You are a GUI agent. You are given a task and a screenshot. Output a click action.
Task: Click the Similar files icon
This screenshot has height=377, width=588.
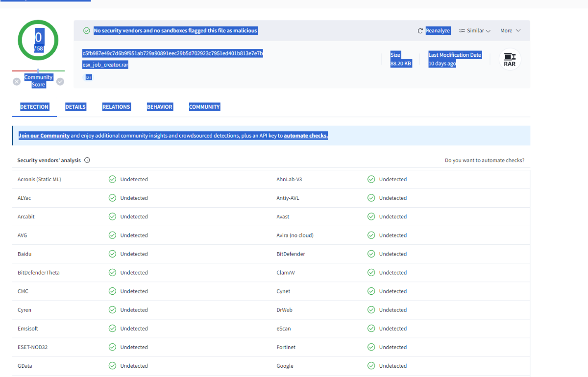(x=462, y=31)
